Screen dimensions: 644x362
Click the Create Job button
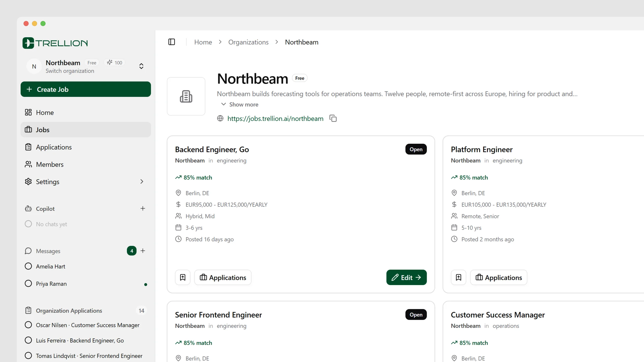coord(86,89)
